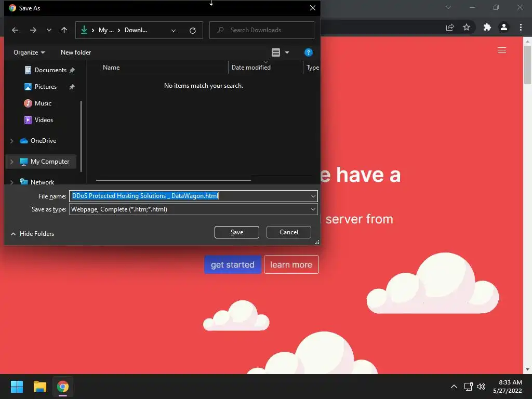The height and width of the screenshot is (399, 532).
Task: Open the Chrome profile icon
Action: (x=504, y=28)
